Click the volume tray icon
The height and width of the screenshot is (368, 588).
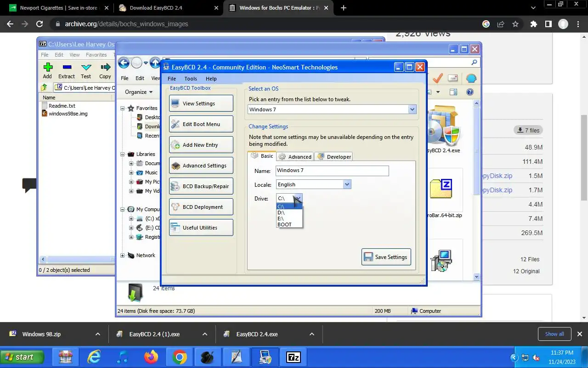click(536, 357)
